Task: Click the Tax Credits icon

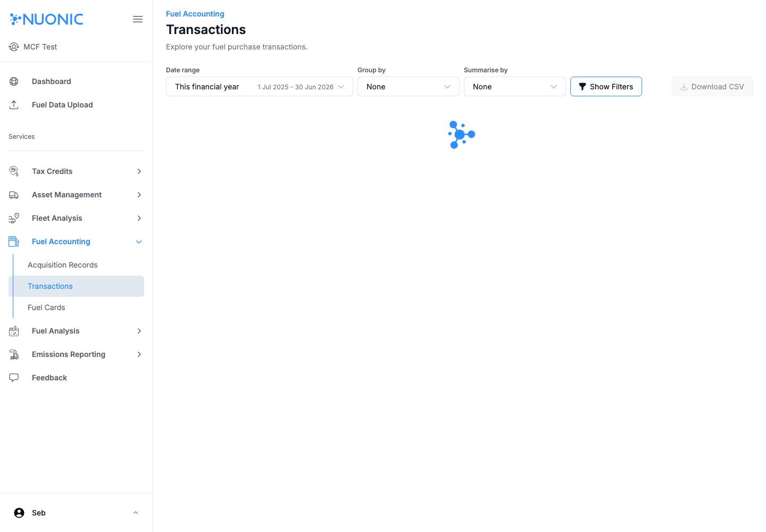Action: (14, 171)
